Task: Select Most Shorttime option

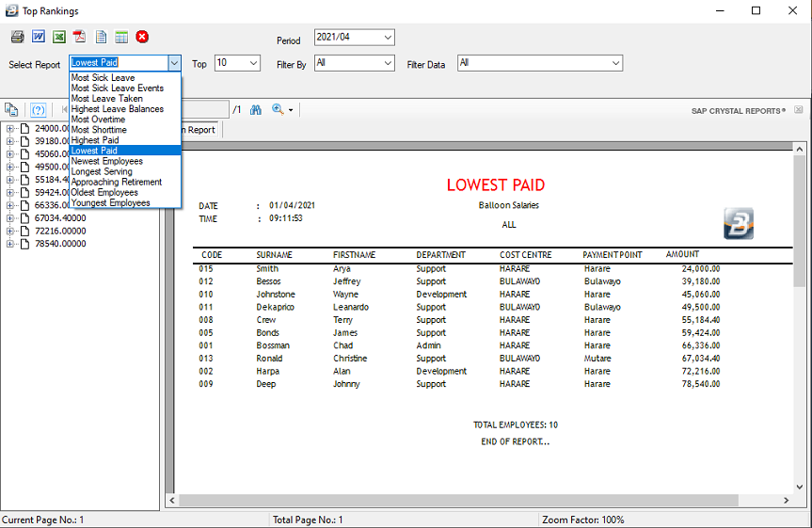Action: [x=125, y=130]
